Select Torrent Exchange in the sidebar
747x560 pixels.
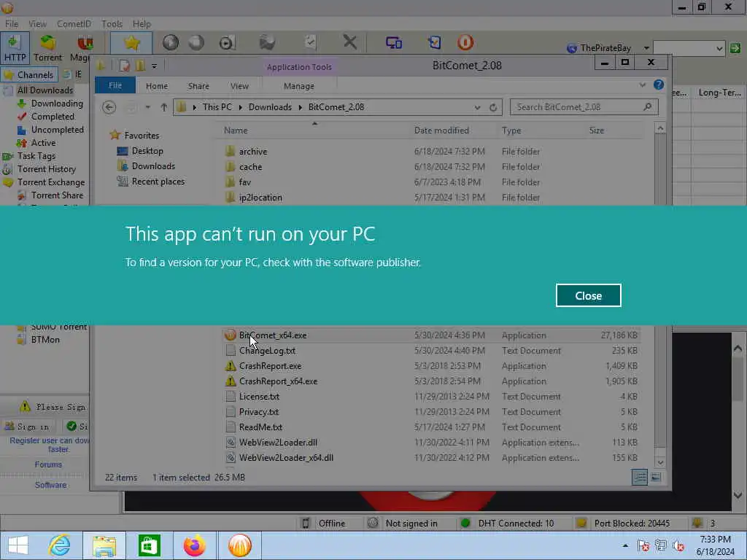[51, 182]
